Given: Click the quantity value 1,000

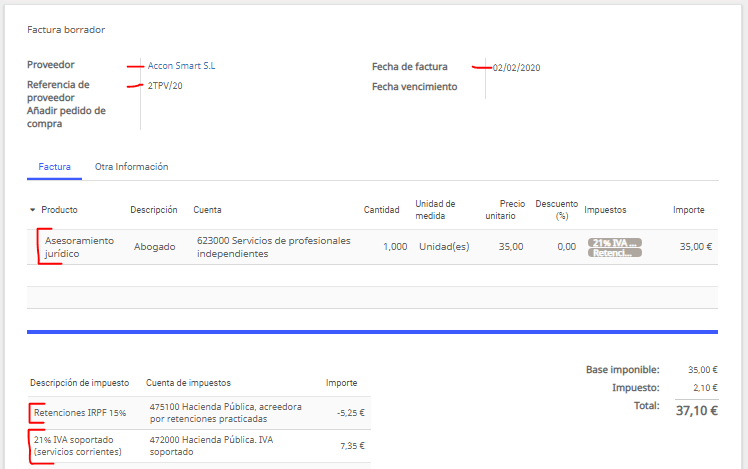Looking at the screenshot, I should (x=395, y=247).
